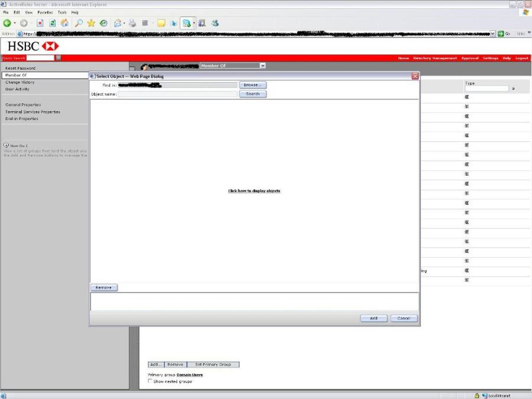Click inside the Object name field
The image size is (532, 399).
(x=177, y=94)
